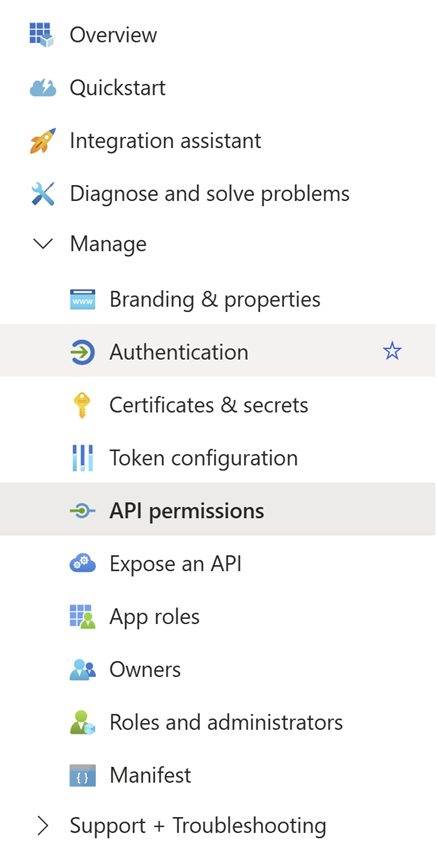Expand Support + Troubleshooting chevron

point(42,825)
